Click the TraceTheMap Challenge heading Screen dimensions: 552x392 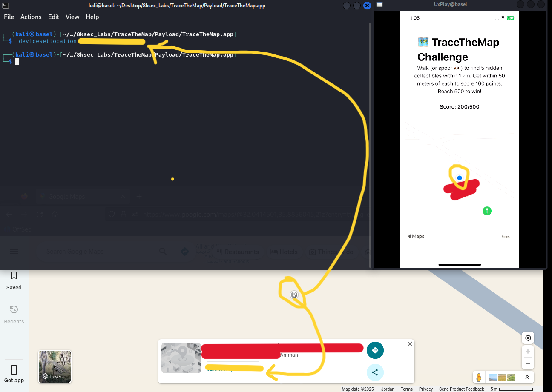click(x=458, y=49)
